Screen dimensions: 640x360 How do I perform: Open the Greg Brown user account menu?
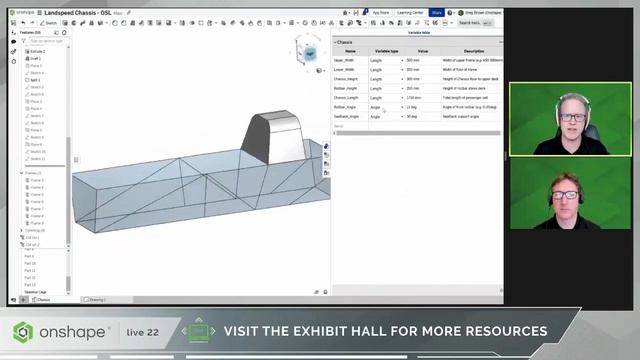tap(480, 13)
